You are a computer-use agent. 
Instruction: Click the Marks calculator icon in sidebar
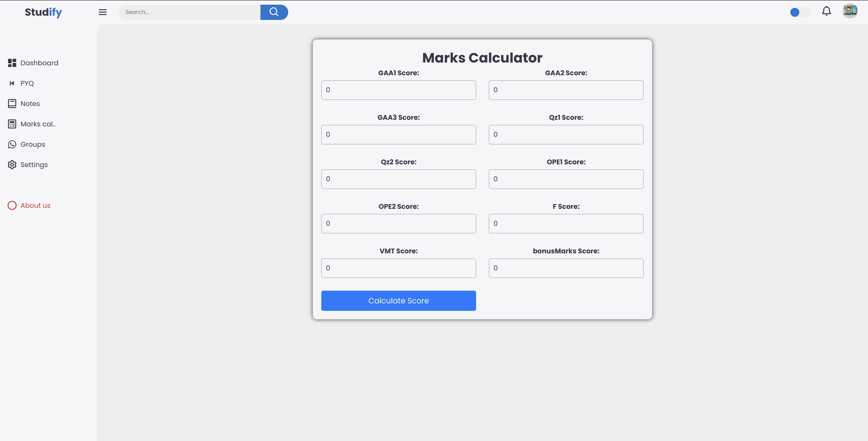[12, 124]
